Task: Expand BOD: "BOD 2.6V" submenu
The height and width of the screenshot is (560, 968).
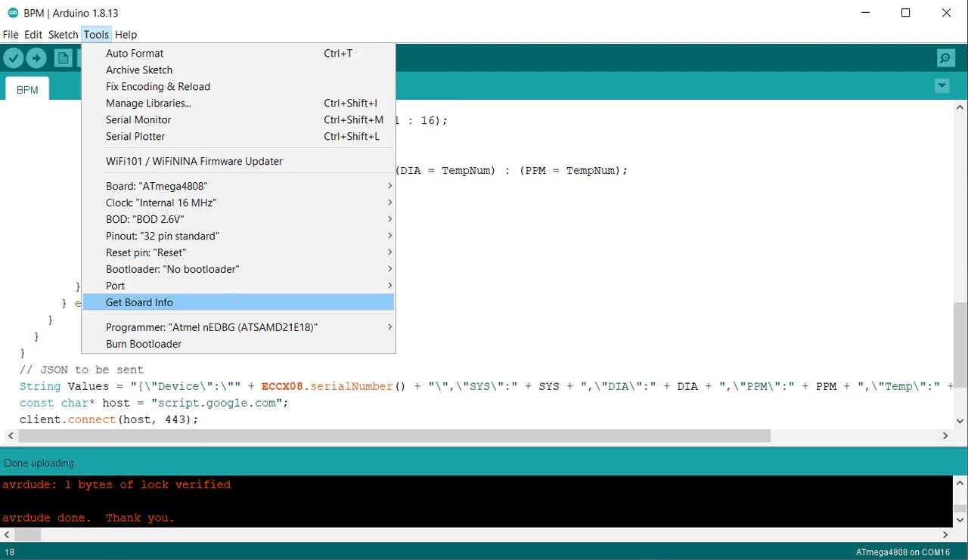Action: [x=238, y=220]
